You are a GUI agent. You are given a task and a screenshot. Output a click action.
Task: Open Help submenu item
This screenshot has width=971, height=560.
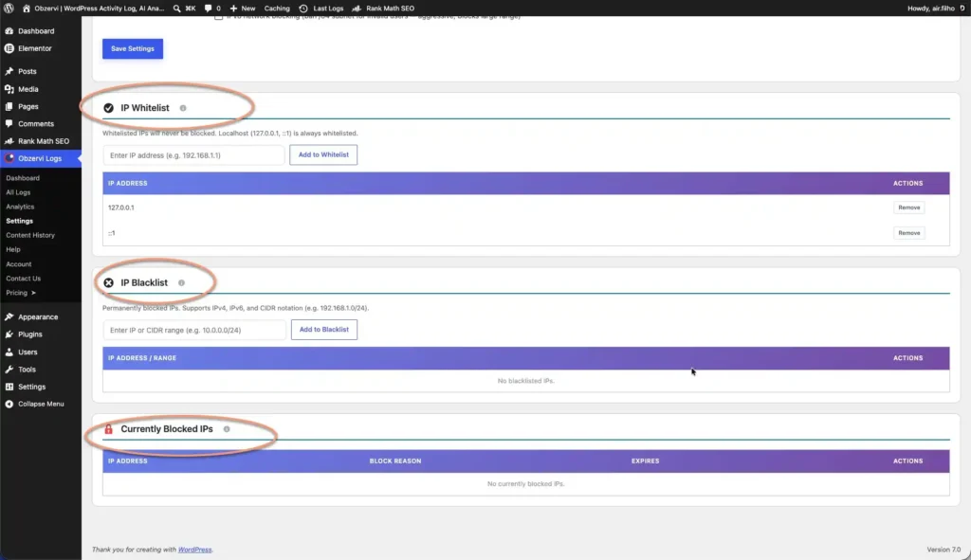pyautogui.click(x=13, y=249)
